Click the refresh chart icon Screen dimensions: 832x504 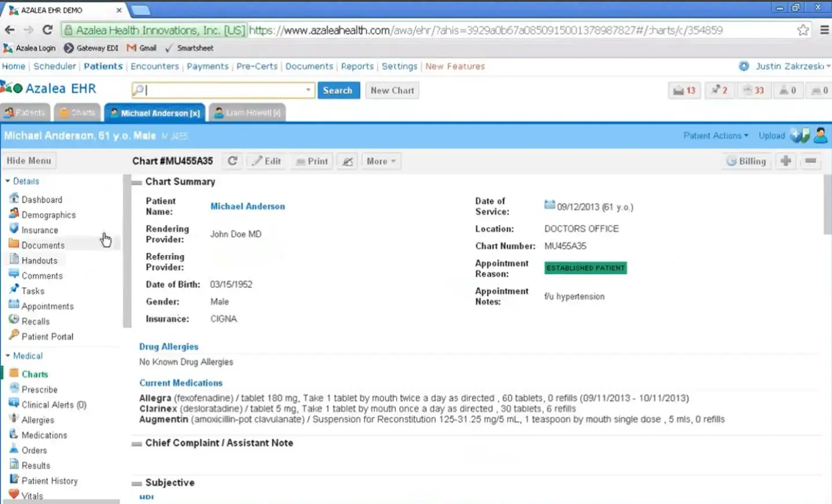(232, 161)
